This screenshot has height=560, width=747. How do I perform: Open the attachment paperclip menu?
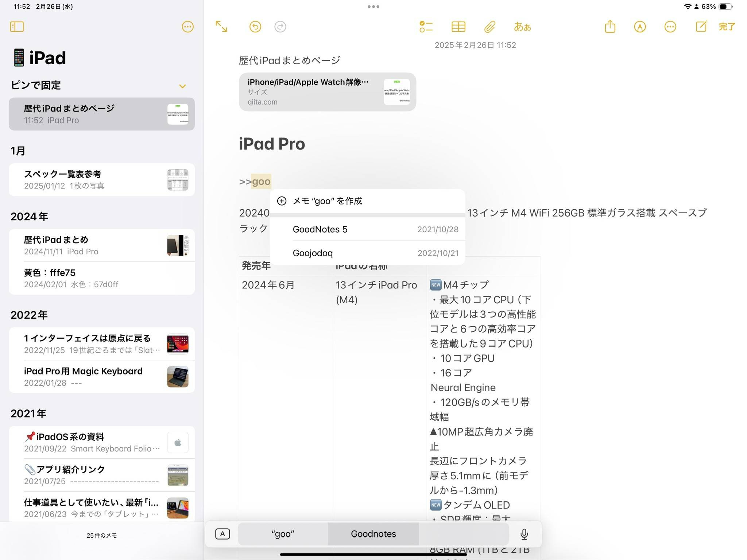[x=490, y=27]
